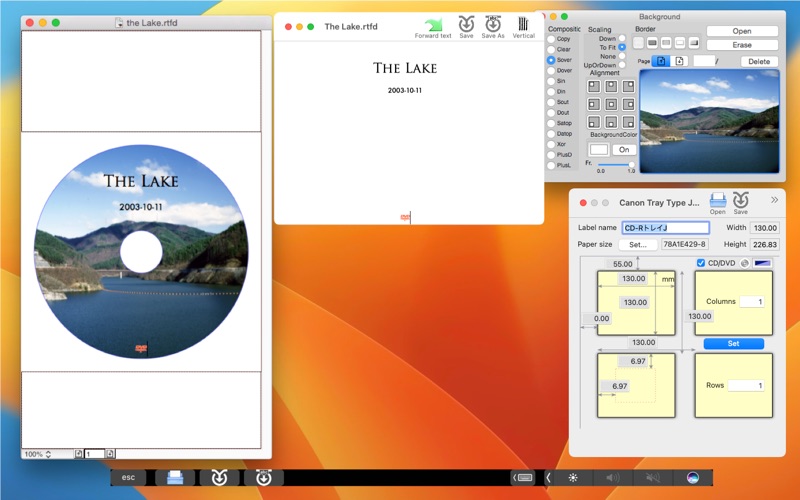Click the Label name input field
The height and width of the screenshot is (500, 800).
(x=665, y=228)
